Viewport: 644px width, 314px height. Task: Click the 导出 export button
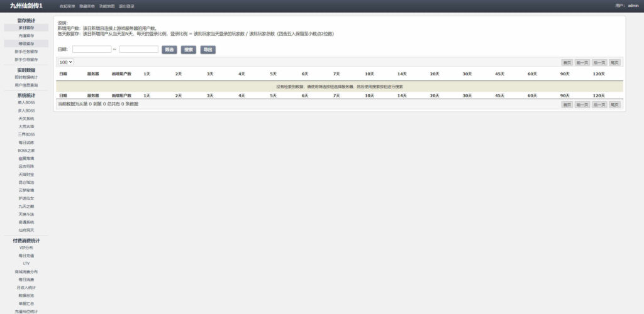(x=208, y=50)
